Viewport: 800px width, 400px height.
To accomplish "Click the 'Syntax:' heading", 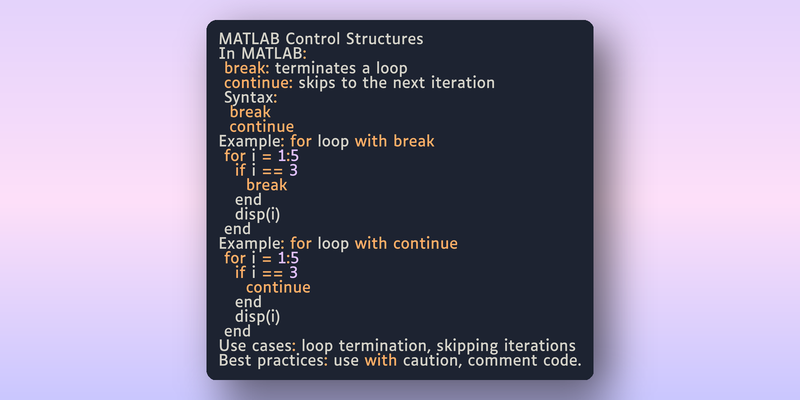I will coord(251,97).
